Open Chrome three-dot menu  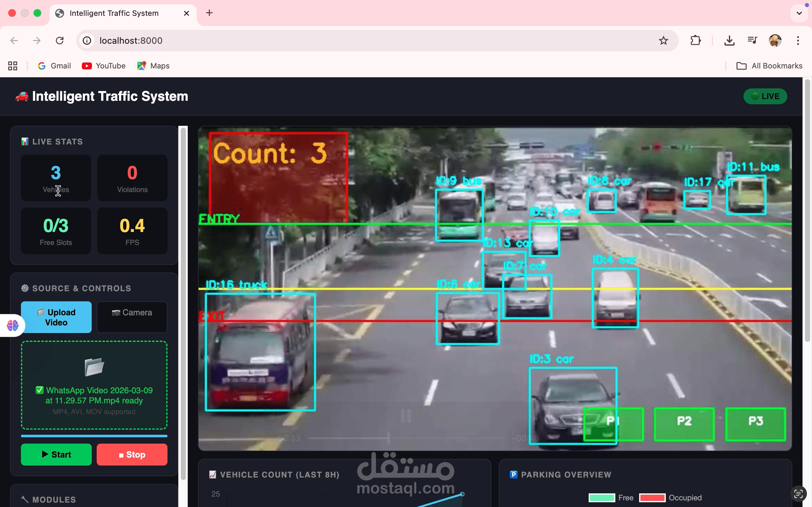coord(798,41)
